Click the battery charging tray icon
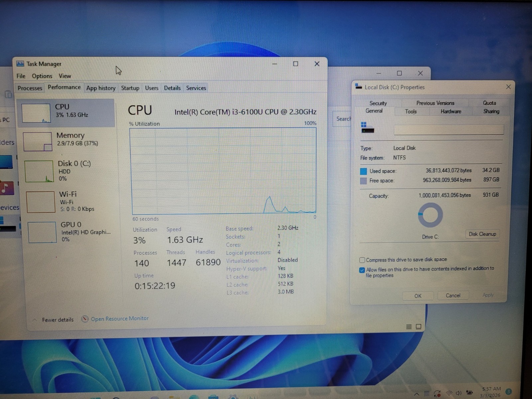Image resolution: width=532 pixels, height=399 pixels. [469, 393]
